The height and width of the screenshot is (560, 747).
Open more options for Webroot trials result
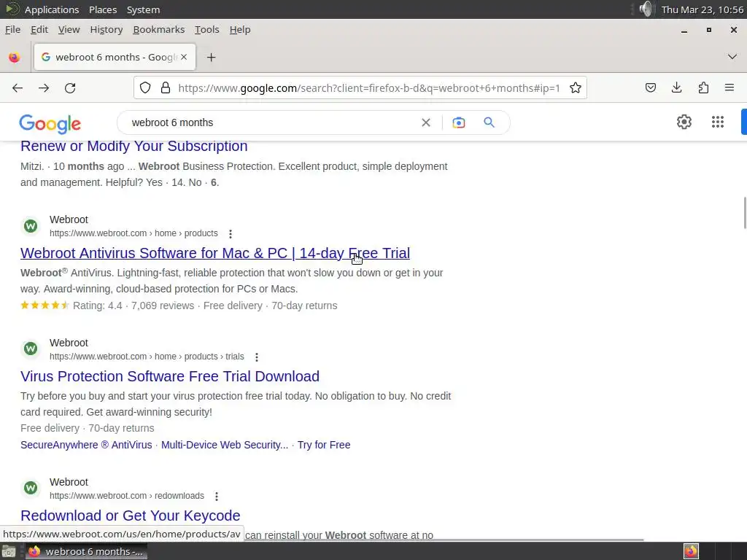[257, 357]
